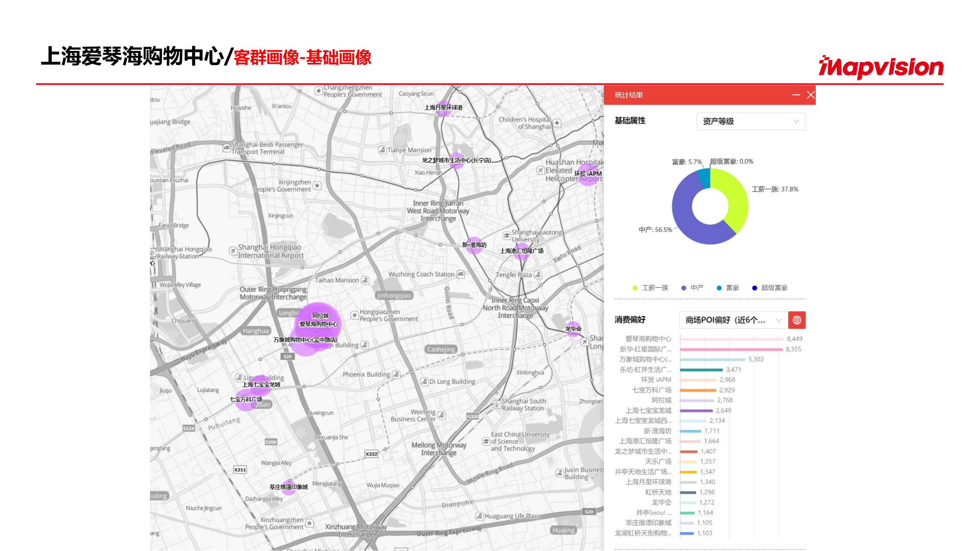Click the 上海月星环球港 map marker
The image size is (980, 551).
(443, 108)
